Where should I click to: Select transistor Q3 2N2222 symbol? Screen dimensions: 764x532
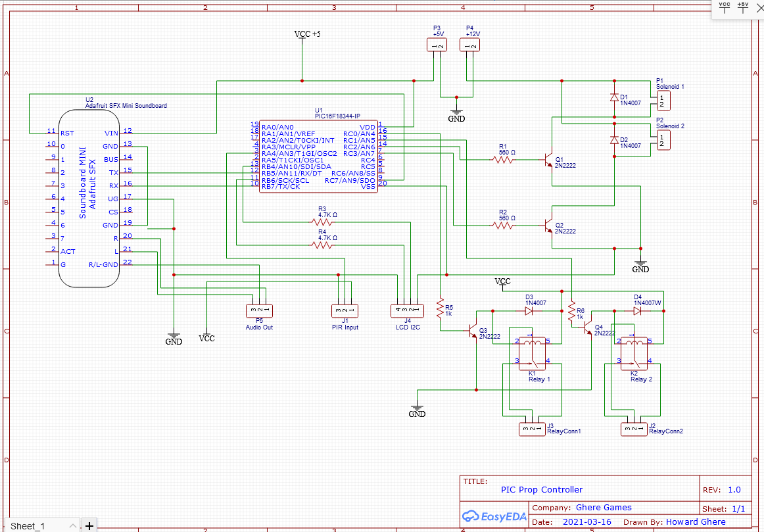(473, 331)
